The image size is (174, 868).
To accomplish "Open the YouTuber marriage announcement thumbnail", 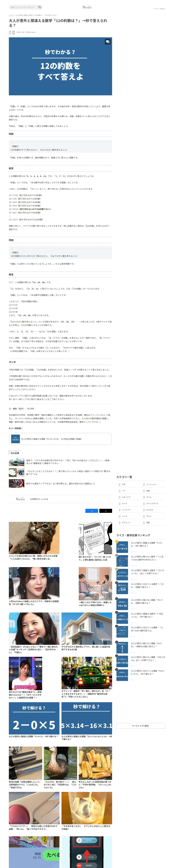I will [34, 583].
